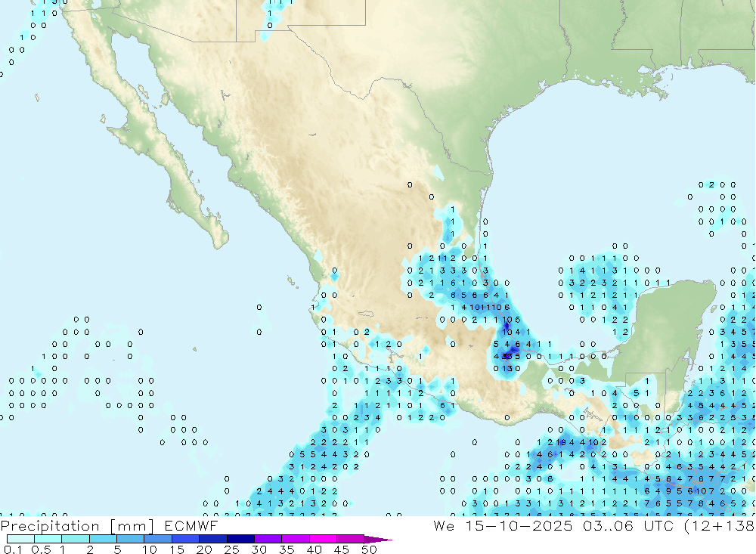Choose the magenta swatch between 40 and 45
The image size is (756, 554).
pos(323,539)
